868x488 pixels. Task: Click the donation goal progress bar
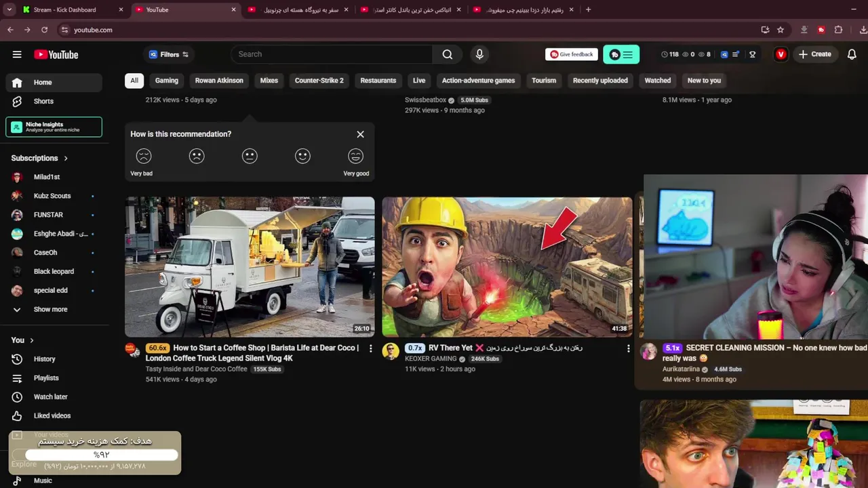(x=102, y=455)
